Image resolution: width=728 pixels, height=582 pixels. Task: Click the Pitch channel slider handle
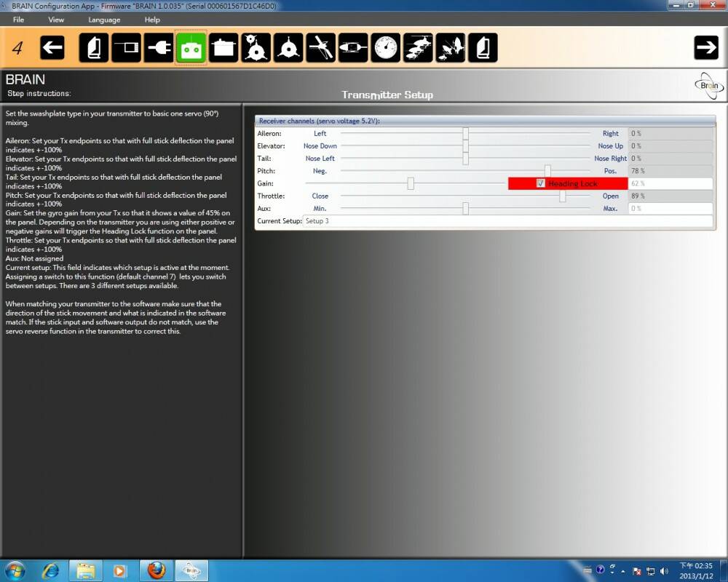tap(548, 171)
